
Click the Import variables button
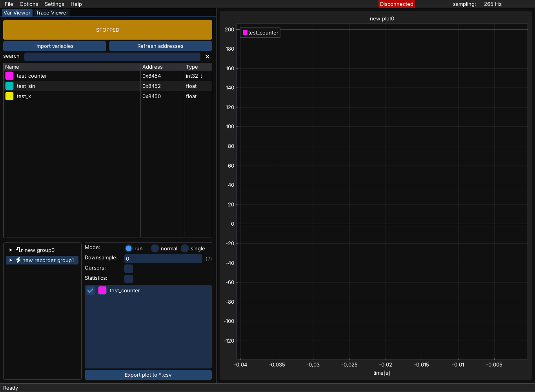coord(55,46)
